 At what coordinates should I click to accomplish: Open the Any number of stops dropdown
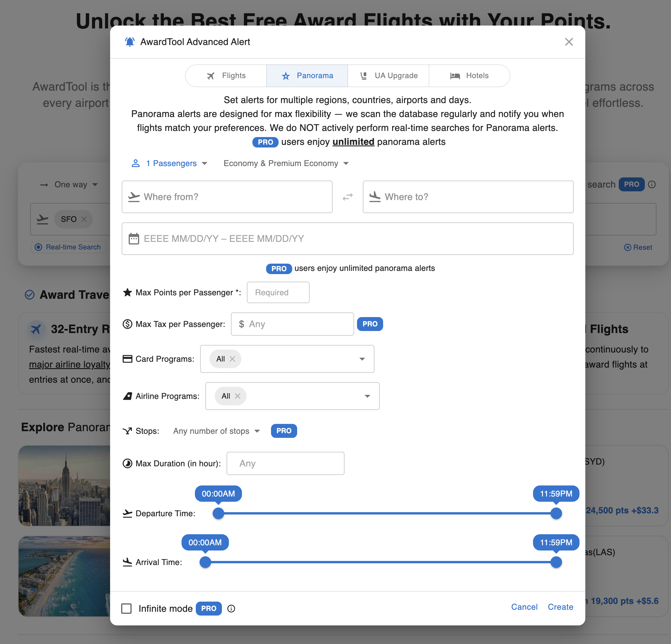[x=216, y=431]
